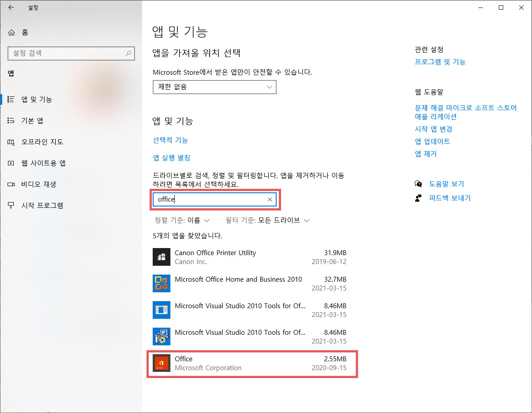Open 오프라인 지도 in the sidebar
The width and height of the screenshot is (532, 413).
[x=42, y=142]
